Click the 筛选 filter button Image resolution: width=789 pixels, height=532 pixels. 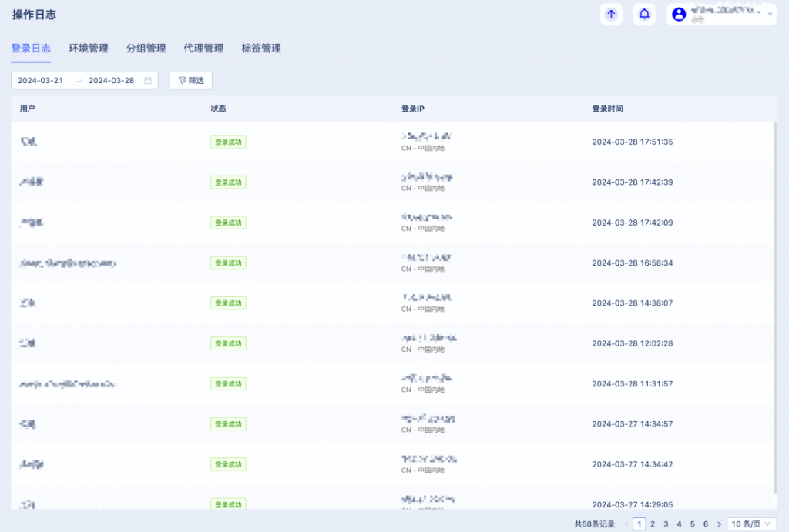point(190,80)
